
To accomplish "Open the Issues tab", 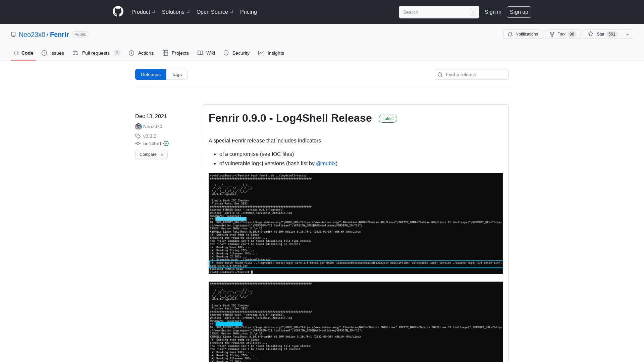I will (x=53, y=53).
